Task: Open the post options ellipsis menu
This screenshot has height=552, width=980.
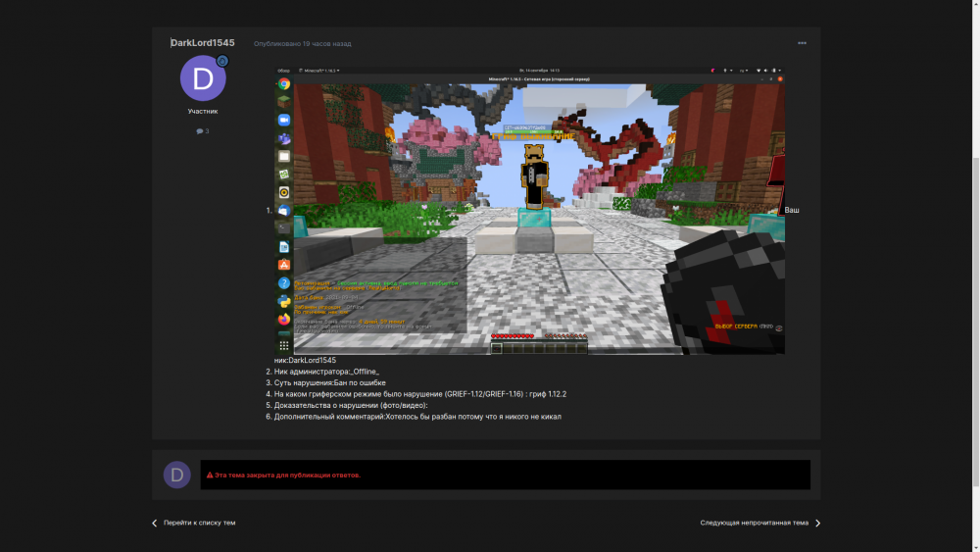Action: [802, 43]
